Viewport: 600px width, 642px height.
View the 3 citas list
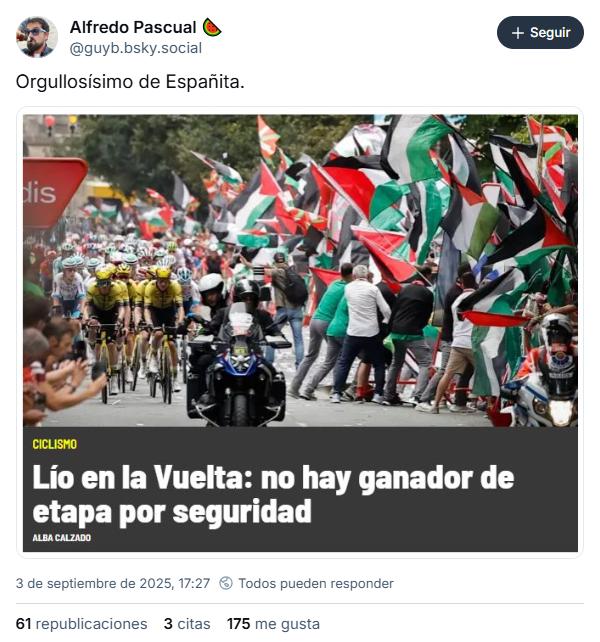point(187,624)
